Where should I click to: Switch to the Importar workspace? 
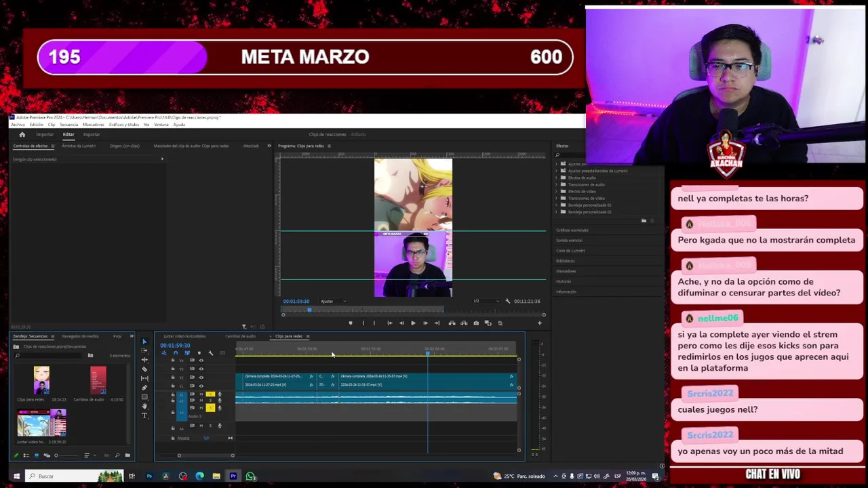[45, 134]
